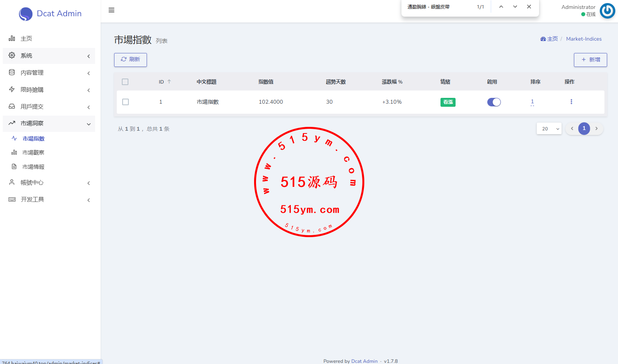Click the editable 排序 value 1
The width and height of the screenshot is (618, 364).
(532, 102)
